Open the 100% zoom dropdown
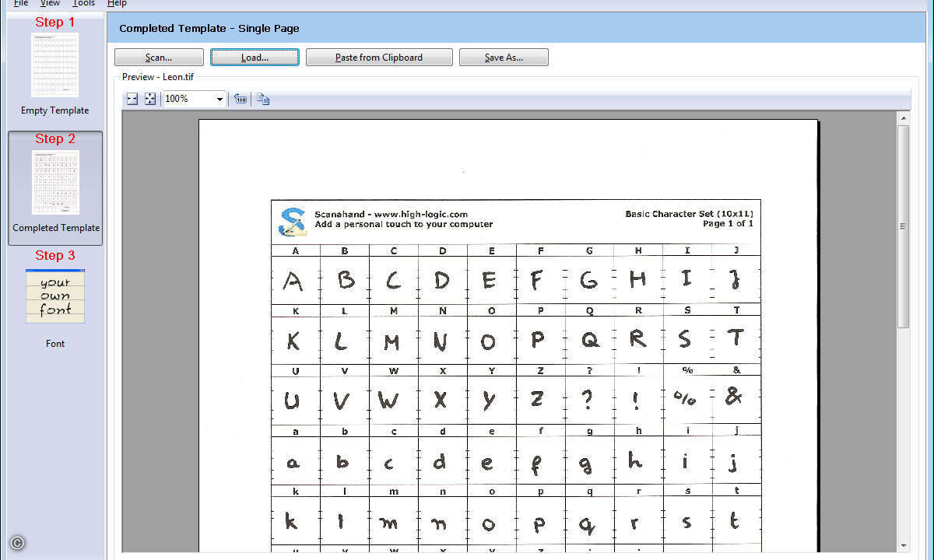934x560 pixels. tap(219, 99)
